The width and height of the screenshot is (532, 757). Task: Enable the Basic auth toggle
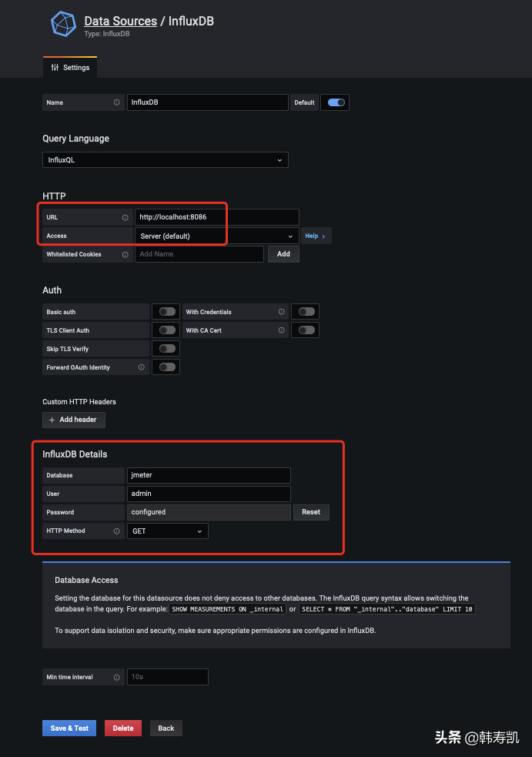coord(166,311)
